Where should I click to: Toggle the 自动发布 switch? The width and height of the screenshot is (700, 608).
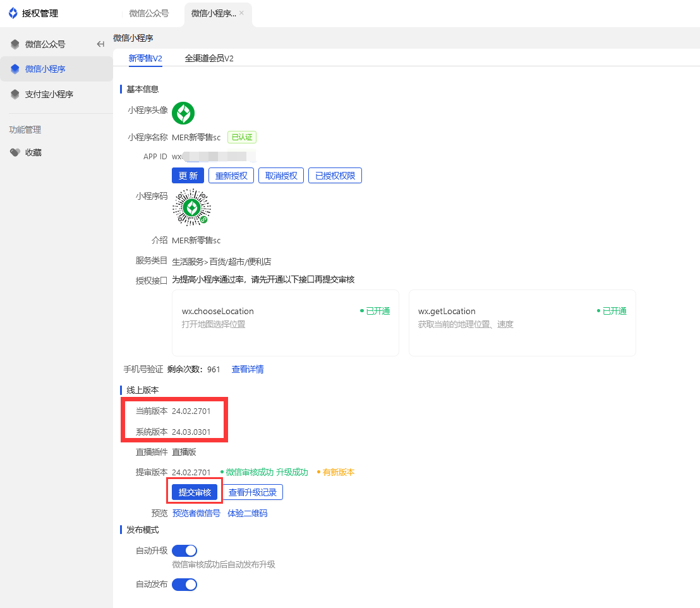[x=184, y=585]
